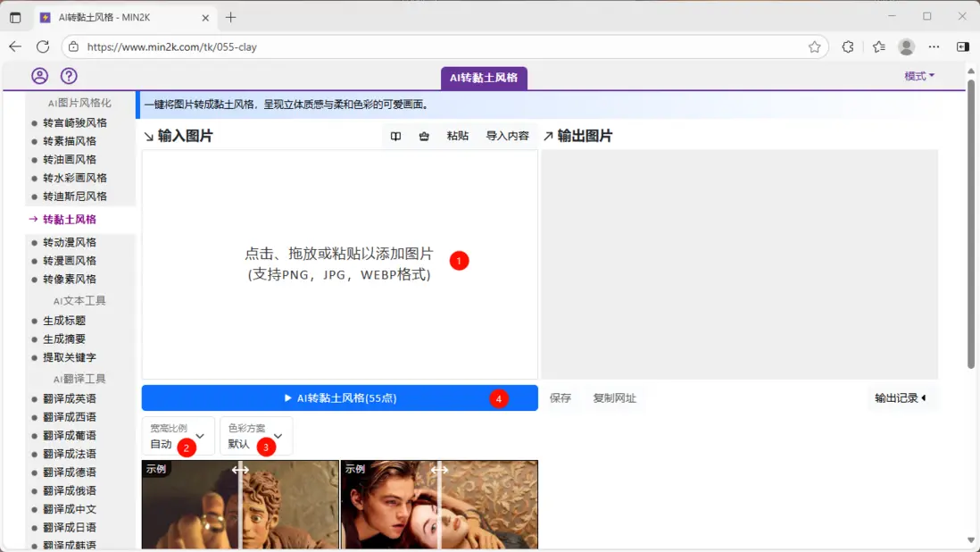Viewport: 980px width, 552px height.
Task: Click the clear input eraser icon
Action: [x=424, y=137]
